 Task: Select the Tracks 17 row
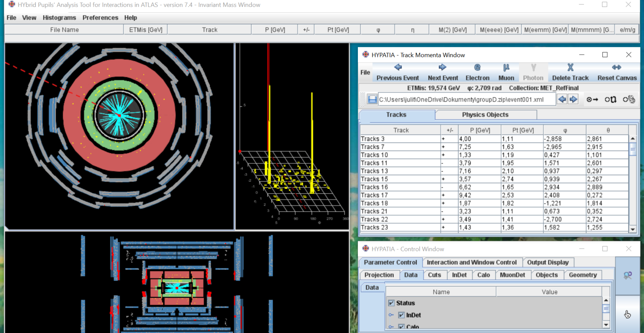494,195
